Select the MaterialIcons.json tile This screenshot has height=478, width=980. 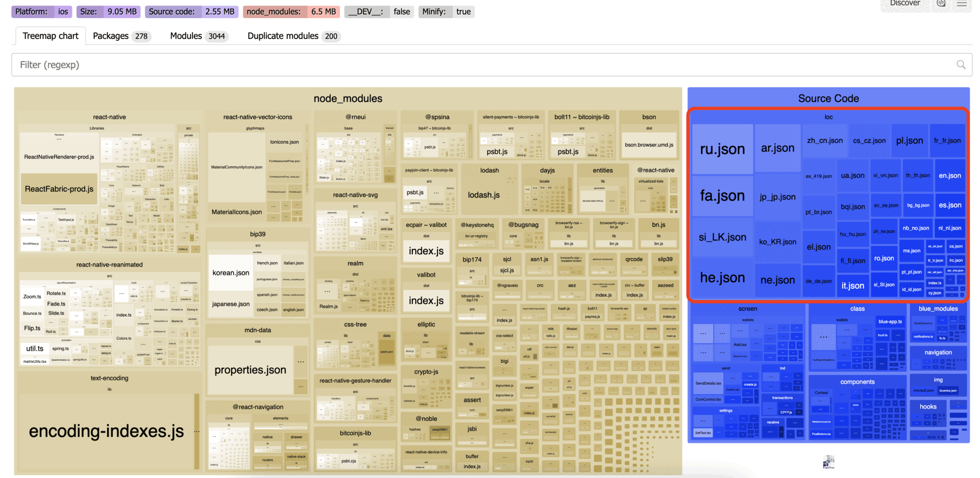tap(237, 212)
